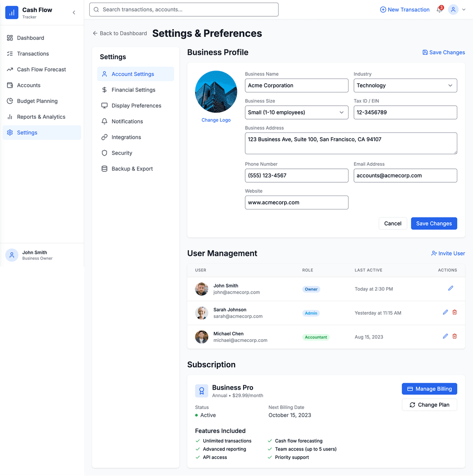Delete Michael Chen using the trash icon
Viewport: 473px width, 476px height.
click(455, 336)
